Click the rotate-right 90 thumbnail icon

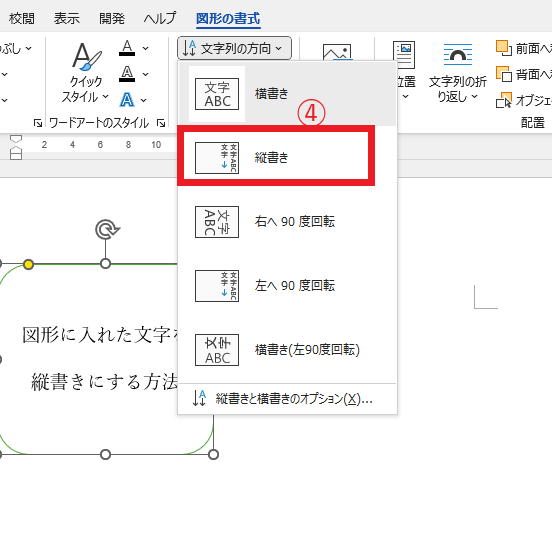click(217, 222)
